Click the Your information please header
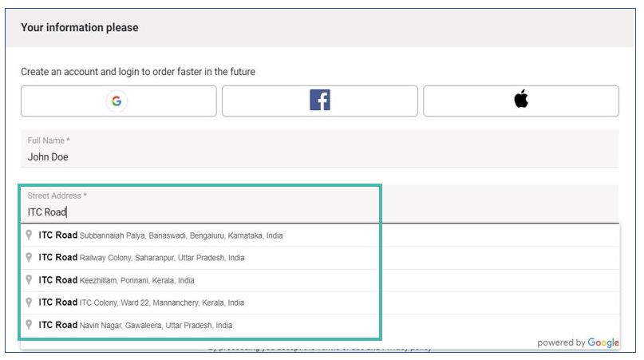The height and width of the screenshot is (360, 644). 80,27
